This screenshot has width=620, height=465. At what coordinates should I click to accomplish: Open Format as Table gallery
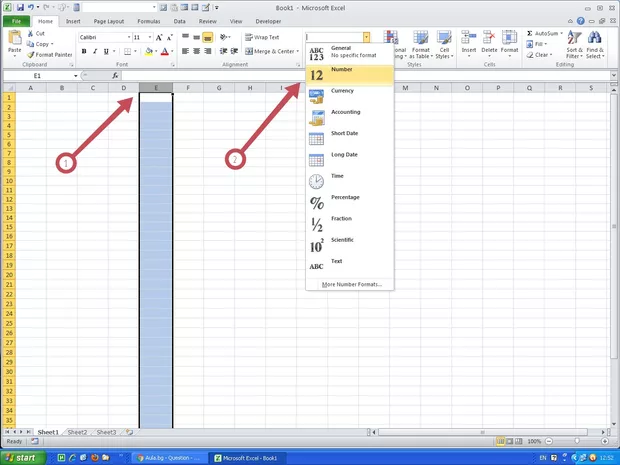coord(421,45)
